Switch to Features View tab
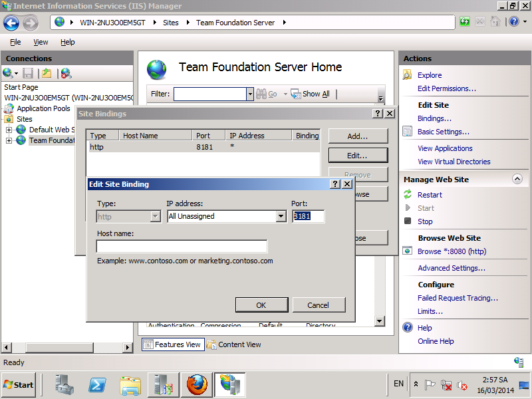The image size is (532, 399). pyautogui.click(x=173, y=344)
